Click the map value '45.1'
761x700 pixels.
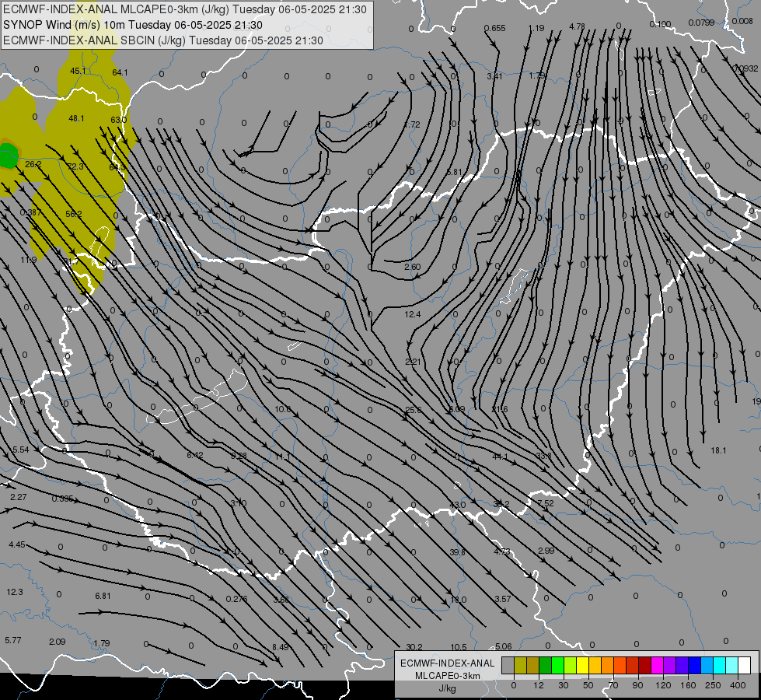point(78,71)
